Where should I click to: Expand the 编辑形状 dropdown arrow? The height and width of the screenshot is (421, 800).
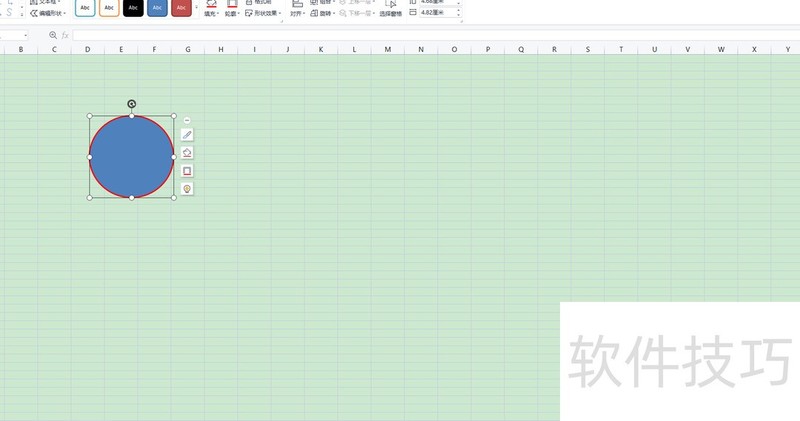tap(65, 13)
